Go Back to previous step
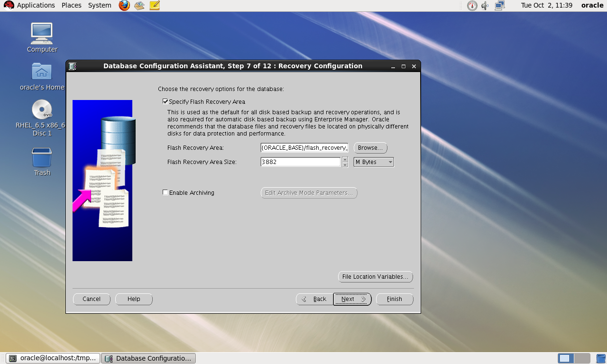 point(314,299)
